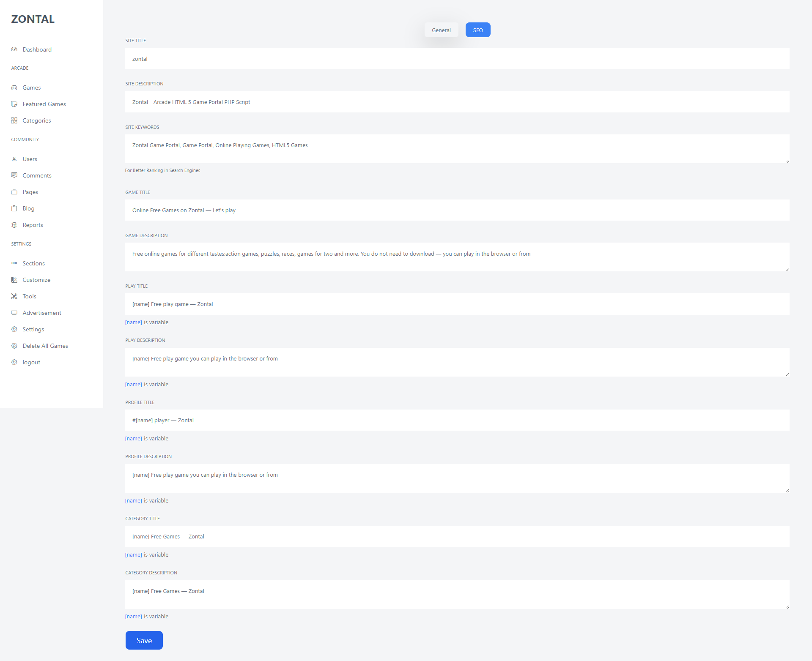This screenshot has width=812, height=661.
Task: Open the Blog menu item
Action: 28,208
